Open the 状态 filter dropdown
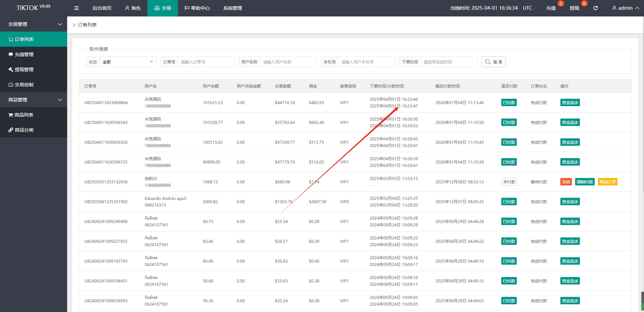The width and height of the screenshot is (644, 312). (x=128, y=62)
